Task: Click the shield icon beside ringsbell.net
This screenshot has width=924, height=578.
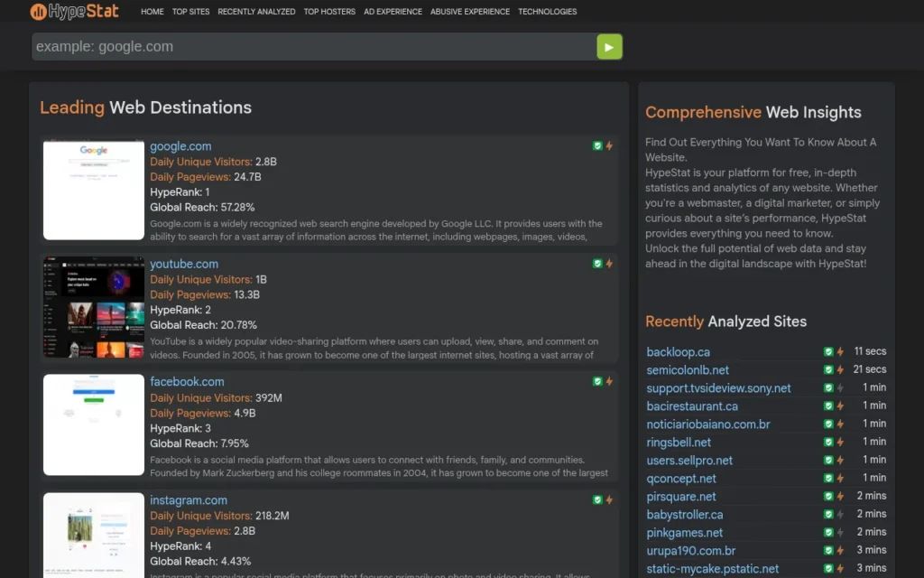Action: pos(828,442)
